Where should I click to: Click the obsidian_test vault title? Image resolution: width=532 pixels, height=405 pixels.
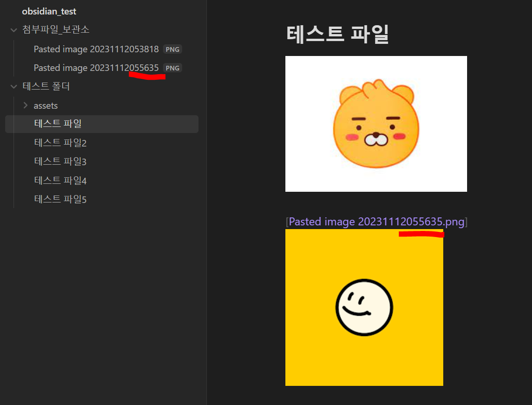pyautogui.click(x=49, y=12)
